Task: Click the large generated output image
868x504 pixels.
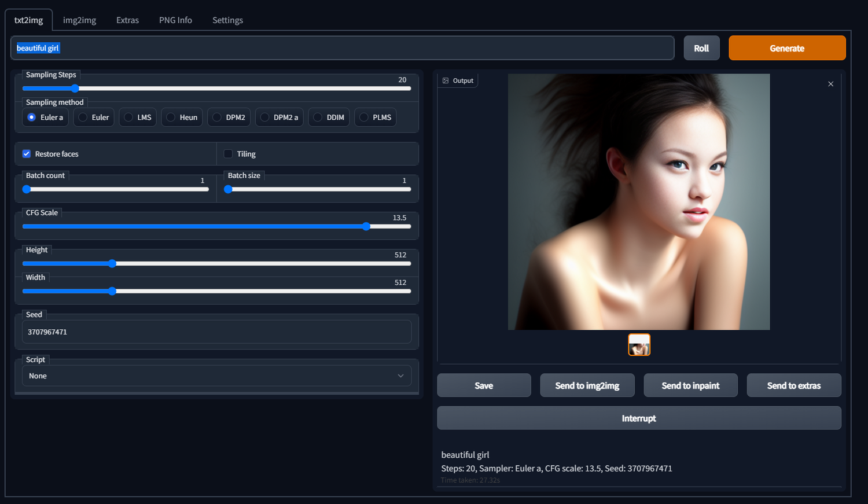Action: [639, 201]
